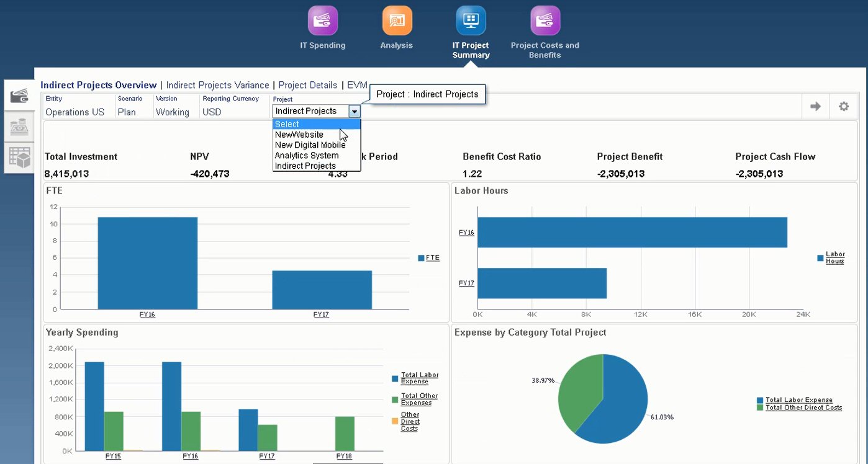Image resolution: width=868 pixels, height=464 pixels.
Task: Click the right arrow Go icon
Action: pyautogui.click(x=815, y=107)
